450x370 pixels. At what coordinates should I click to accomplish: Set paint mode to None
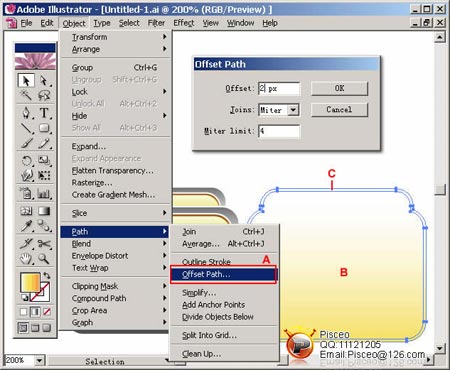coord(47,312)
